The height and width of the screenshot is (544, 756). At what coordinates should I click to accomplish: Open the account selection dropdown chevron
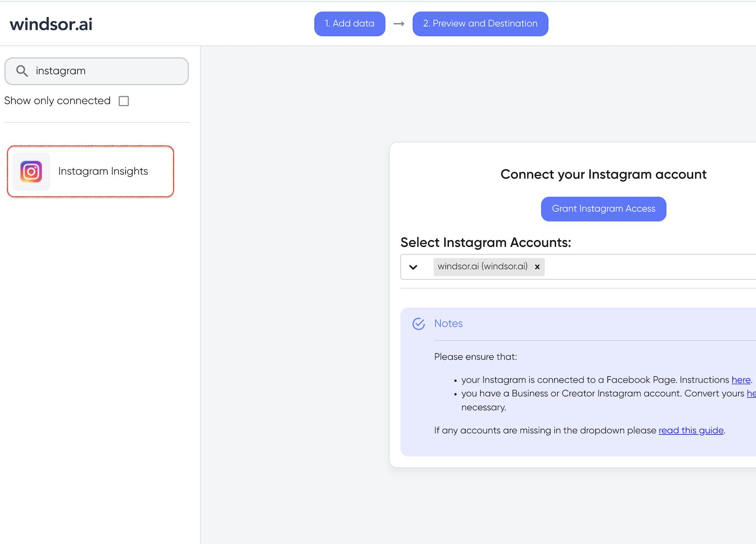coord(414,267)
